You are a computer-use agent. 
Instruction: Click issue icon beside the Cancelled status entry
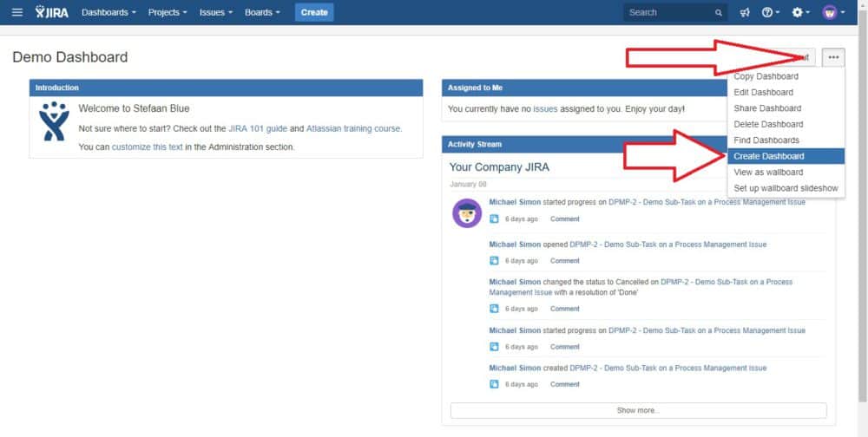click(x=494, y=309)
